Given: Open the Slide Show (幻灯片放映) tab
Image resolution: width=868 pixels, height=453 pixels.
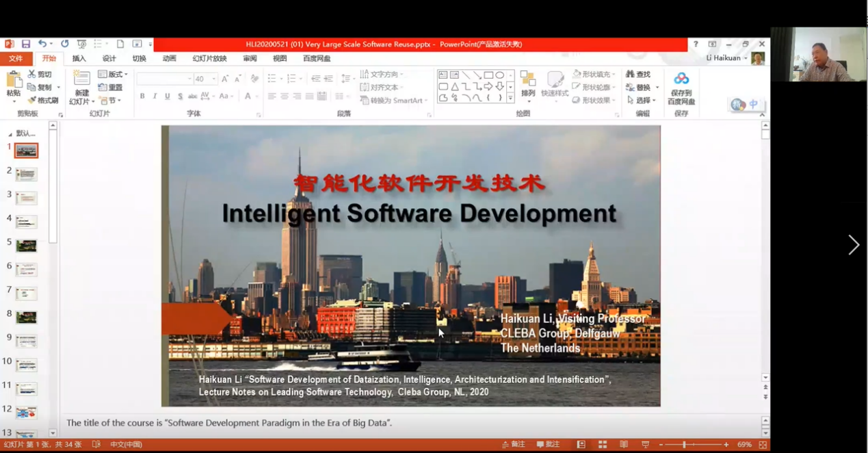Looking at the screenshot, I should point(209,59).
